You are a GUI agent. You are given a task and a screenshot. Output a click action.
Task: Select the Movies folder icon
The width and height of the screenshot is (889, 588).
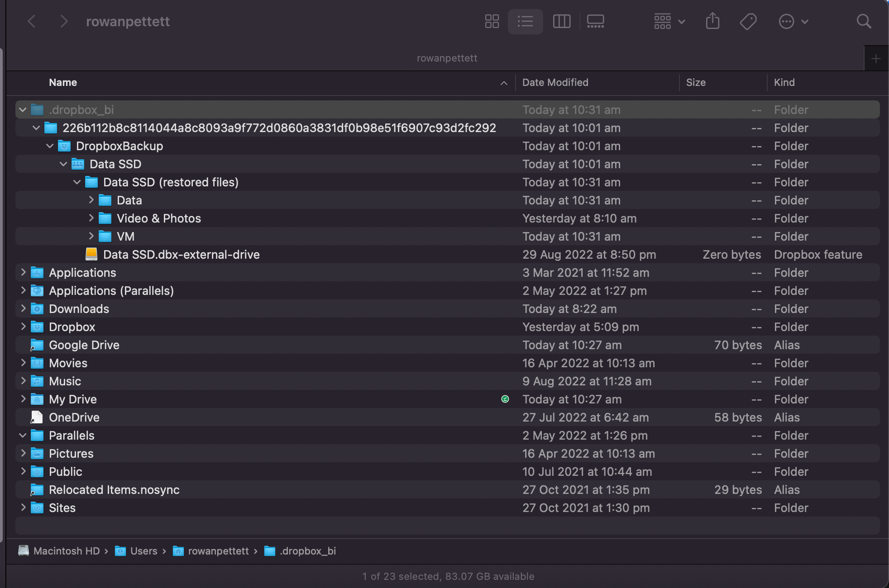tap(37, 363)
